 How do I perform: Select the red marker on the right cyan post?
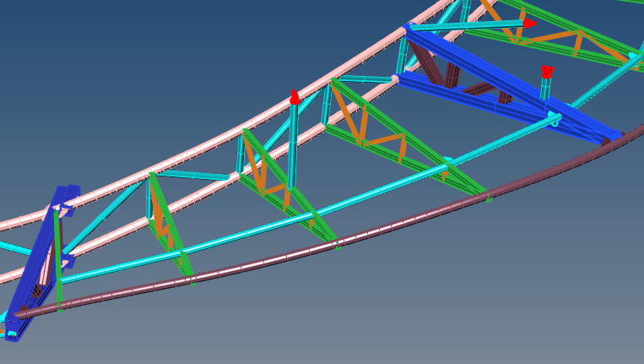pyautogui.click(x=547, y=72)
